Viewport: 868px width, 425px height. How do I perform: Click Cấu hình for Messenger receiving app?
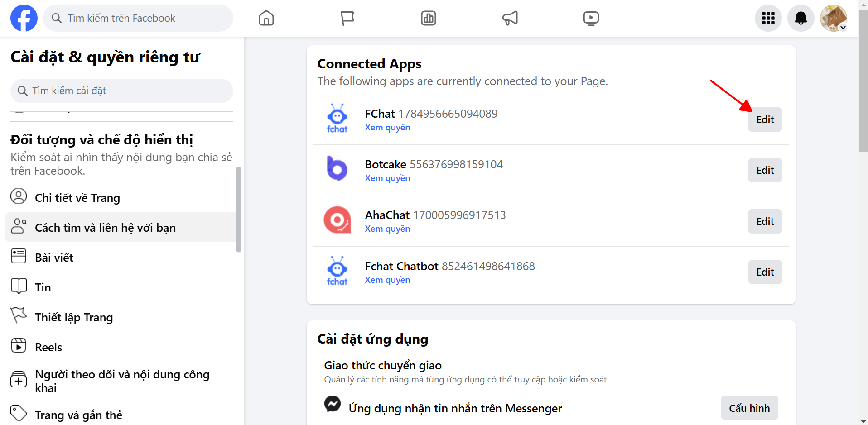(749, 408)
